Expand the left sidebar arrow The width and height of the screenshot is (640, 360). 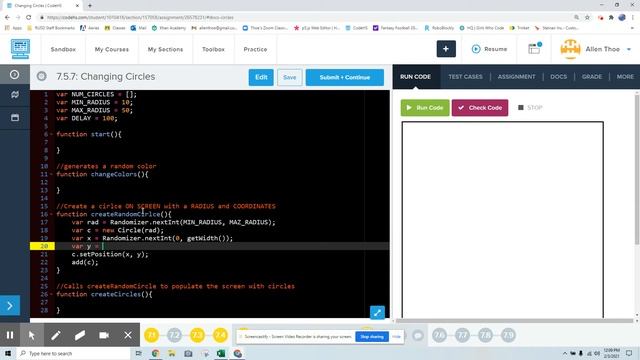pos(10,306)
